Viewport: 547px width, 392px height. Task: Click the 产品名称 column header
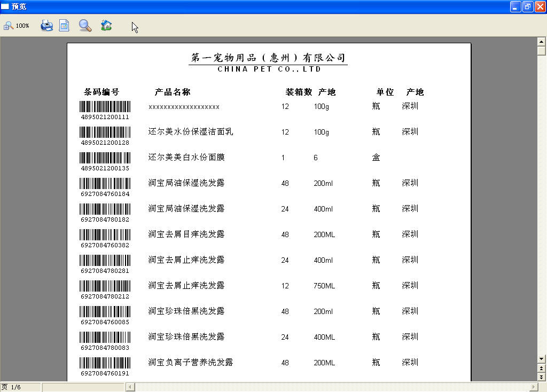tap(173, 92)
